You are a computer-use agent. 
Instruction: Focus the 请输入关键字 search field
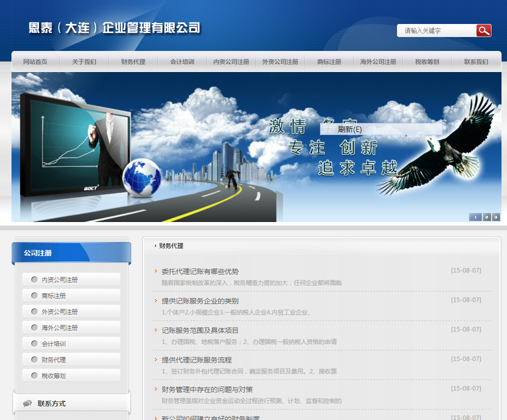pyautogui.click(x=437, y=30)
